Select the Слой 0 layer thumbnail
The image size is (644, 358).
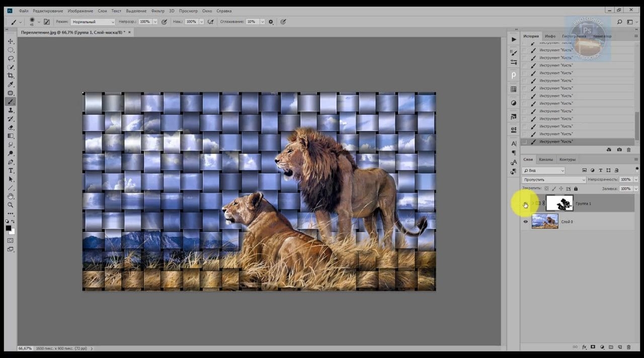545,222
